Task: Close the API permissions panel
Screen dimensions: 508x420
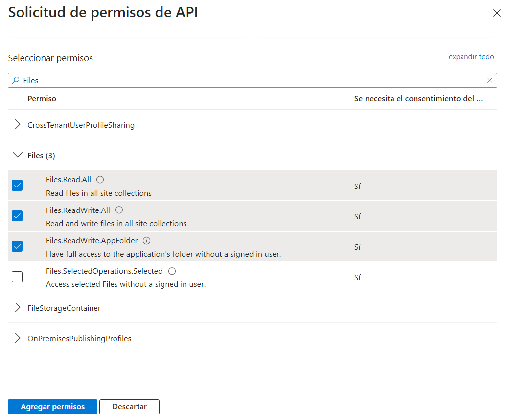Action: click(x=497, y=13)
